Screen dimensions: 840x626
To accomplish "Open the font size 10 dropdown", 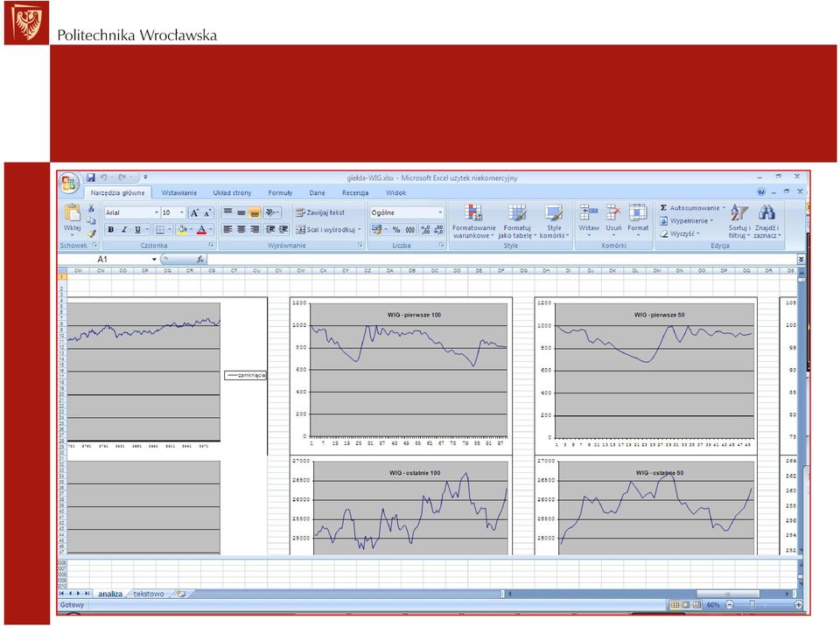I will click(182, 212).
